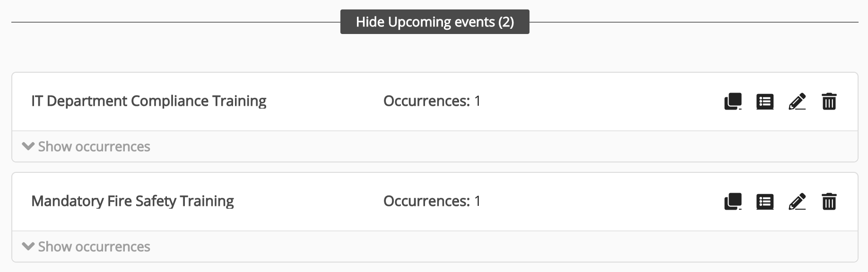The width and height of the screenshot is (868, 272).
Task: Click the chevron next to Show occurrences on the second card
Action: [27, 246]
